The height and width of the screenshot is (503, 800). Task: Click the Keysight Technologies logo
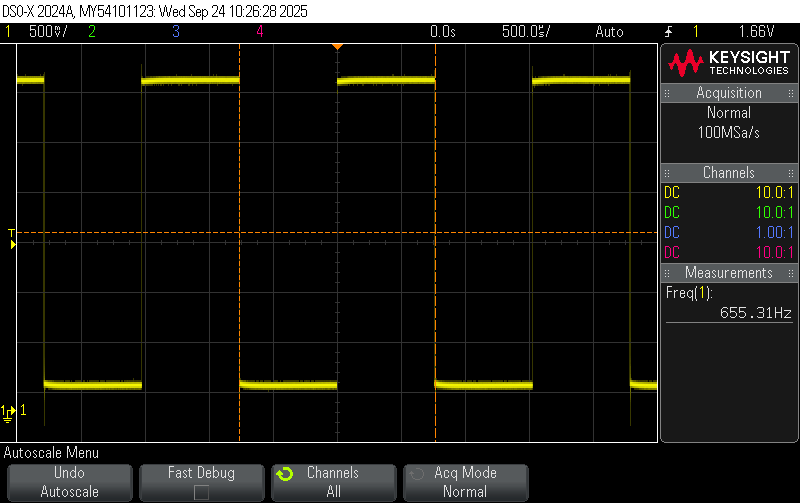click(728, 64)
